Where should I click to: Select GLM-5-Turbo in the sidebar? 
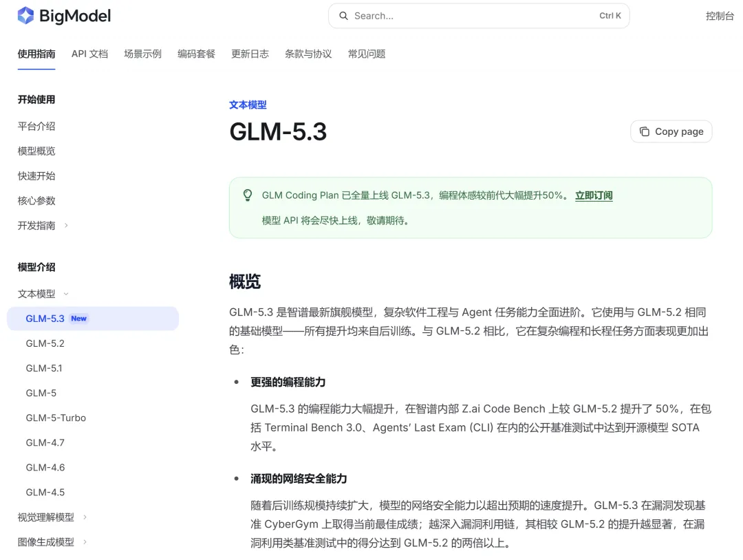coord(56,418)
